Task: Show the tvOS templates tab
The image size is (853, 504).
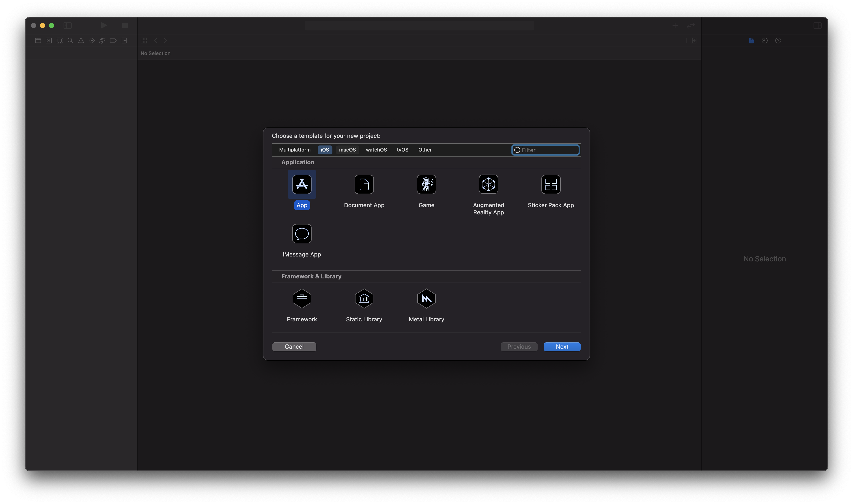Action: (402, 150)
